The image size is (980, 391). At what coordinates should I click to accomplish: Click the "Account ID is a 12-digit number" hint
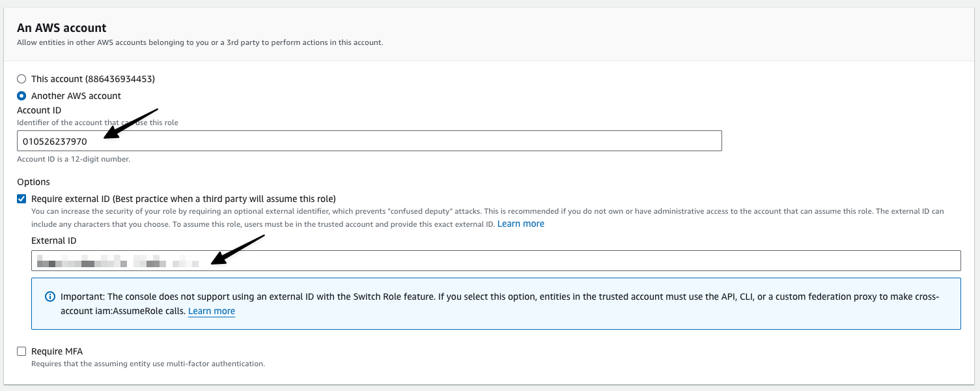coord(74,159)
